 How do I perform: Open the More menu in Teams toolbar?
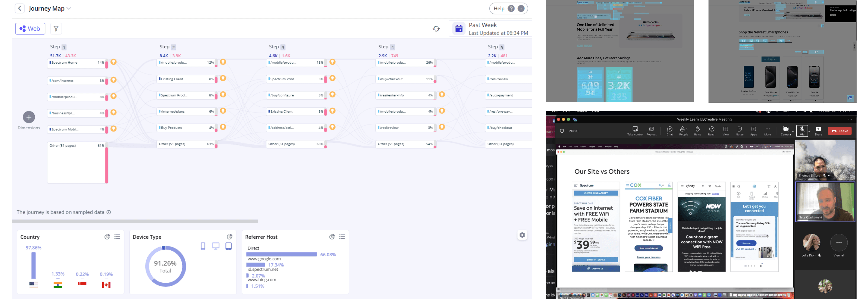(767, 130)
